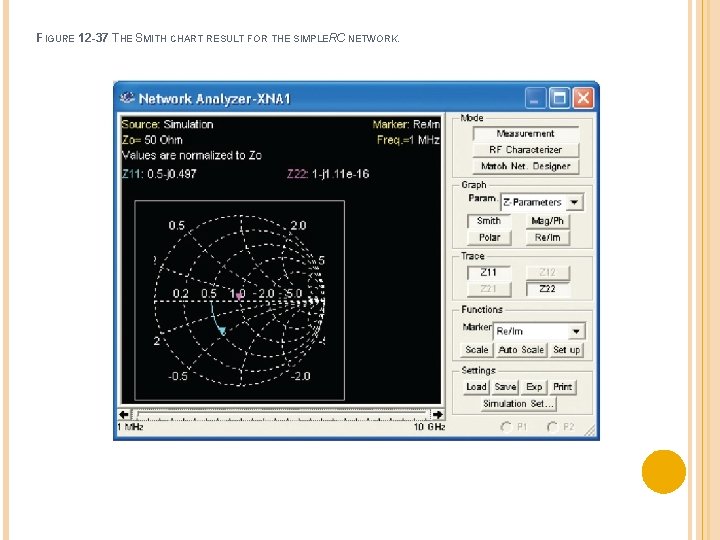
Task: Click the Source: Simulation text
Action: tap(167, 124)
